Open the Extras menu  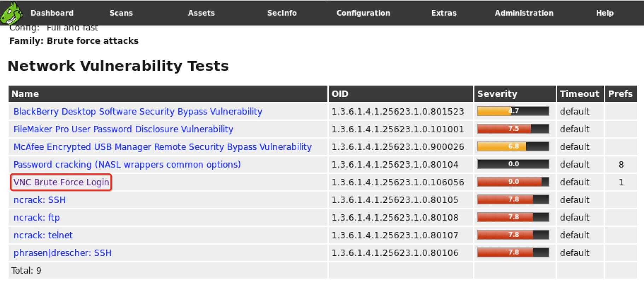tap(444, 13)
